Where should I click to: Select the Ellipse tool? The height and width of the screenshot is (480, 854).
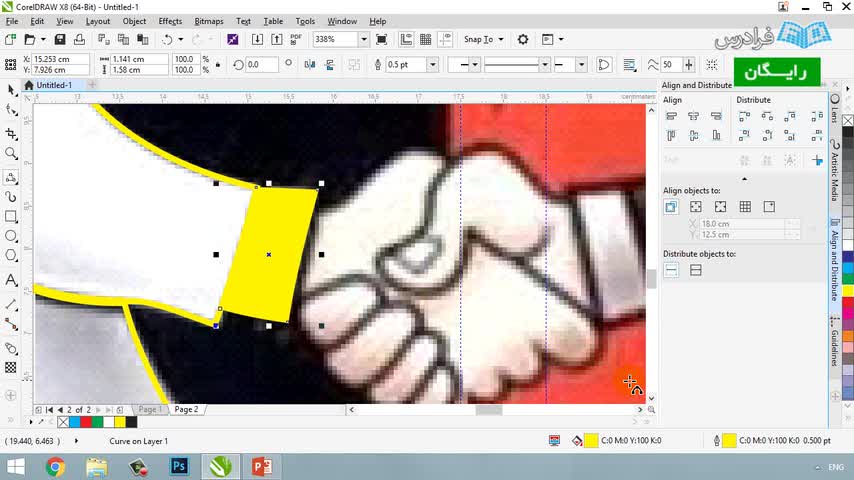click(x=11, y=236)
